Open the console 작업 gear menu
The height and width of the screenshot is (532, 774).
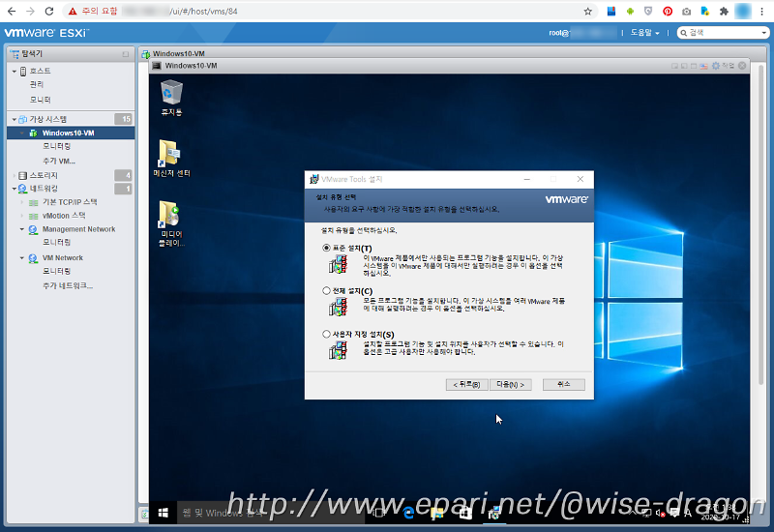[x=722, y=66]
